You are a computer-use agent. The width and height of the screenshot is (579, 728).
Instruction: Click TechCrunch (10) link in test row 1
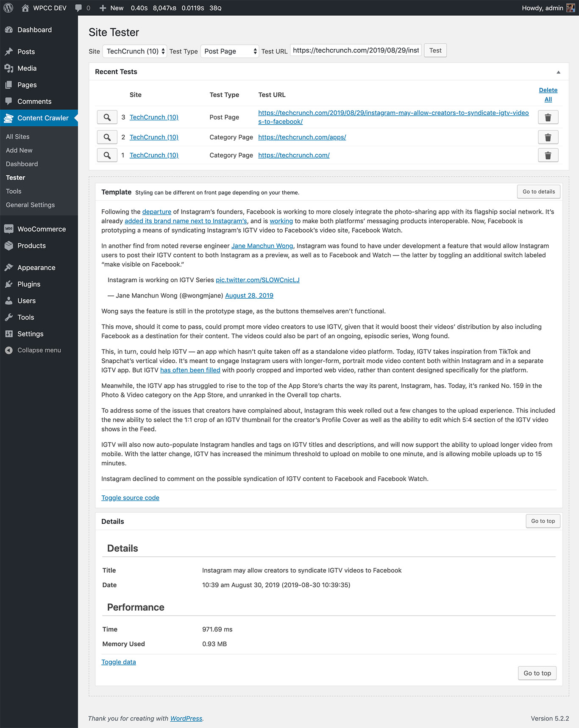(x=154, y=155)
